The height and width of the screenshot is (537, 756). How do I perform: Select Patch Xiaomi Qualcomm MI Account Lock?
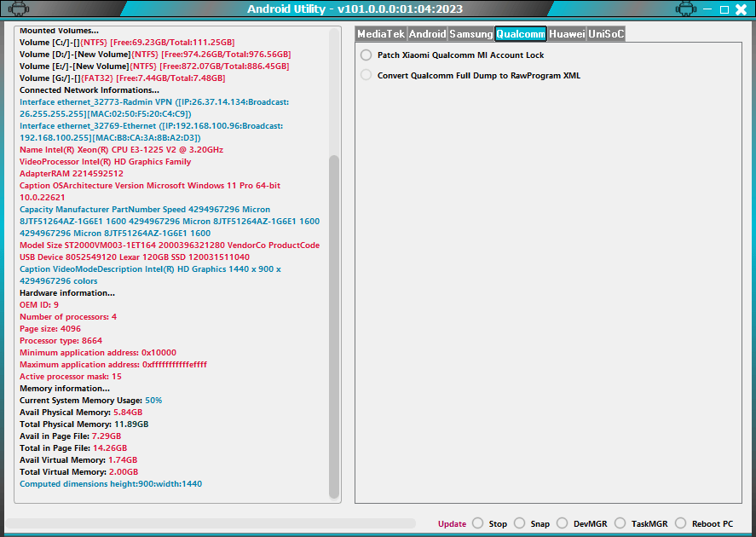[x=366, y=54]
